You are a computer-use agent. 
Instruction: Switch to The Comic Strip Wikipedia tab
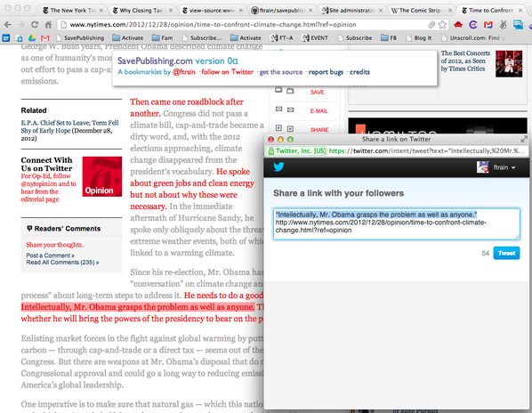click(x=422, y=11)
